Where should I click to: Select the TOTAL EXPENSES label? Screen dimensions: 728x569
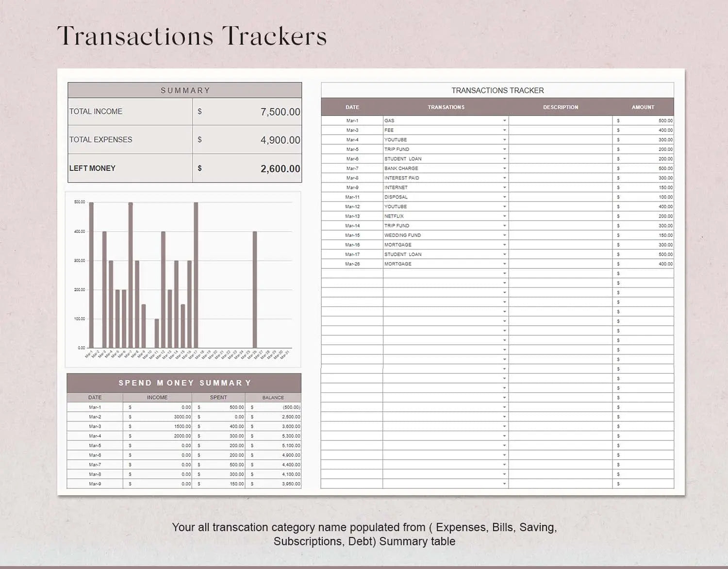tap(100, 140)
